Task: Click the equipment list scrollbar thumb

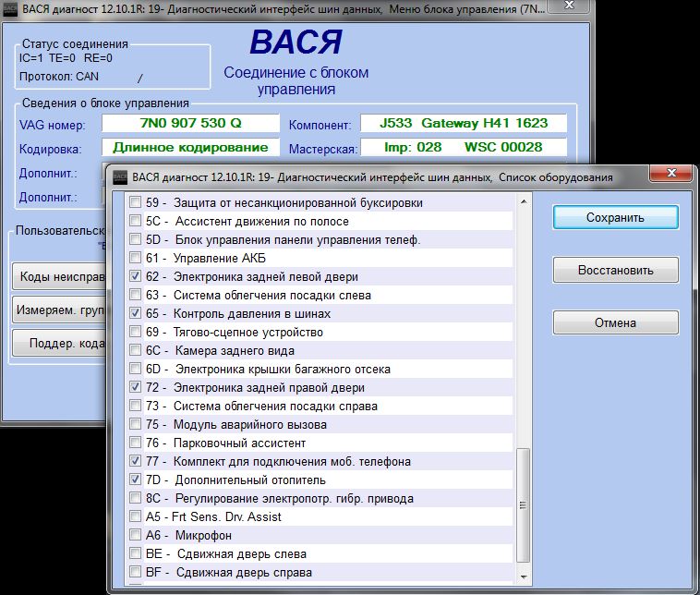Action: click(x=524, y=505)
